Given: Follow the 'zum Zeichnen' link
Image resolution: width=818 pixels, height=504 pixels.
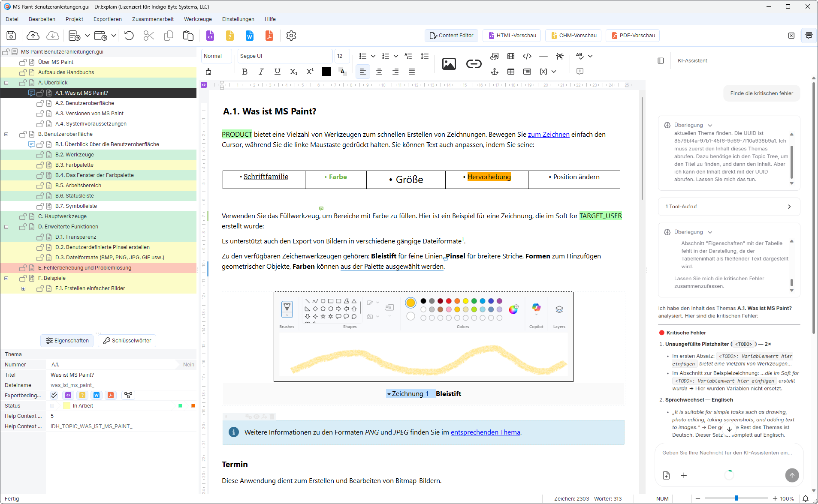Looking at the screenshot, I should pos(549,135).
